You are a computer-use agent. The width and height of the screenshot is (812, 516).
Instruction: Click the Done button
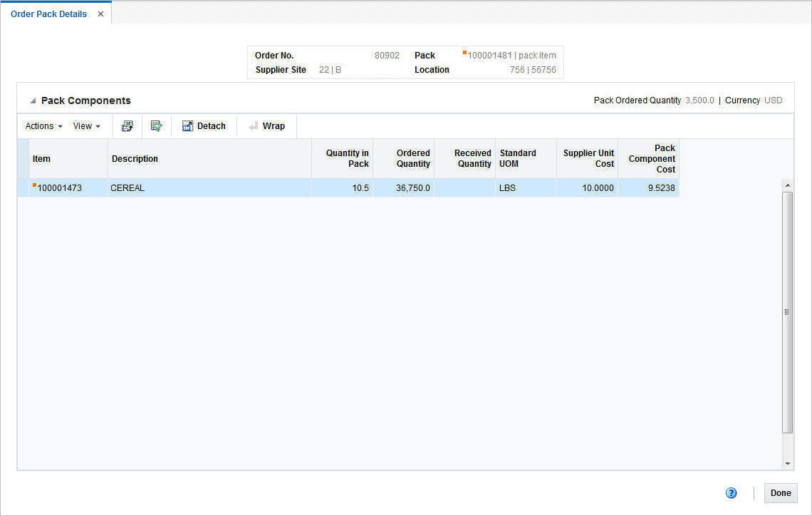coord(781,492)
